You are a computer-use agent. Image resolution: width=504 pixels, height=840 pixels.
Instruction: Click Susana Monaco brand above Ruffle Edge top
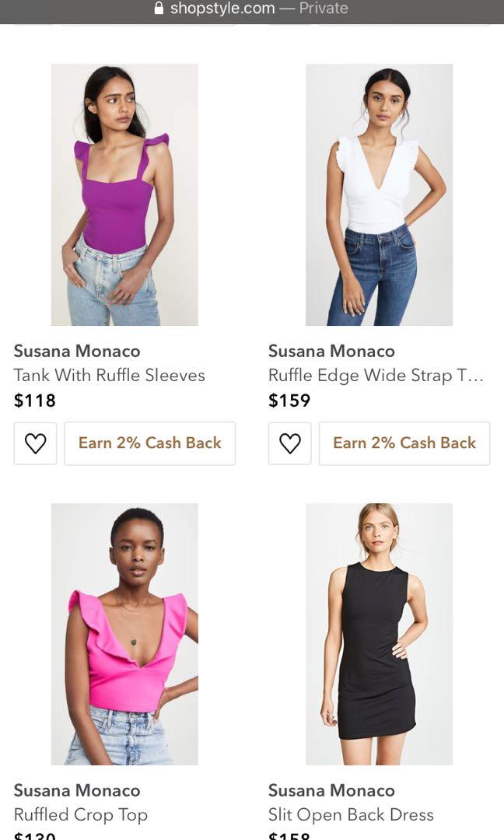(x=331, y=351)
